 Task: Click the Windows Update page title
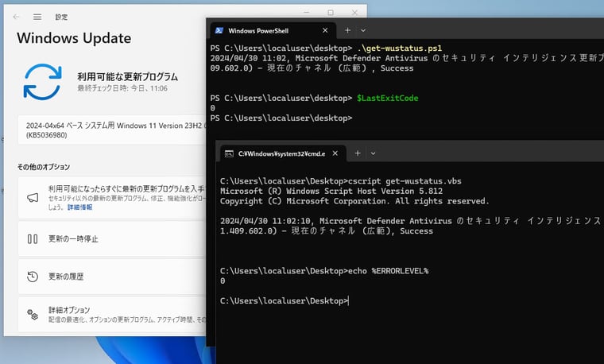pyautogui.click(x=74, y=38)
